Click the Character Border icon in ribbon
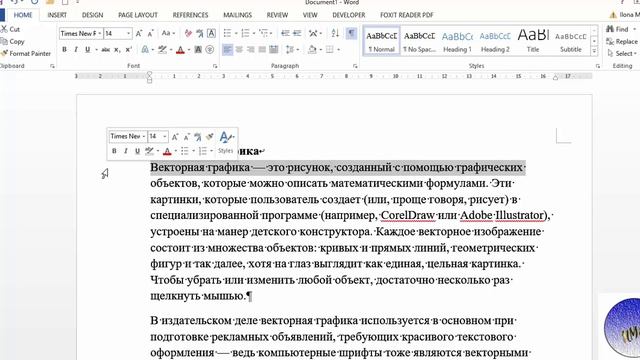 pos(211,33)
